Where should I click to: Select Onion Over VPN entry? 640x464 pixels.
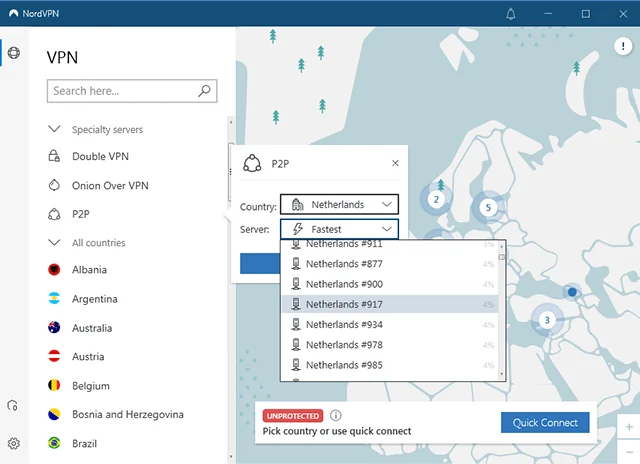tap(110, 186)
